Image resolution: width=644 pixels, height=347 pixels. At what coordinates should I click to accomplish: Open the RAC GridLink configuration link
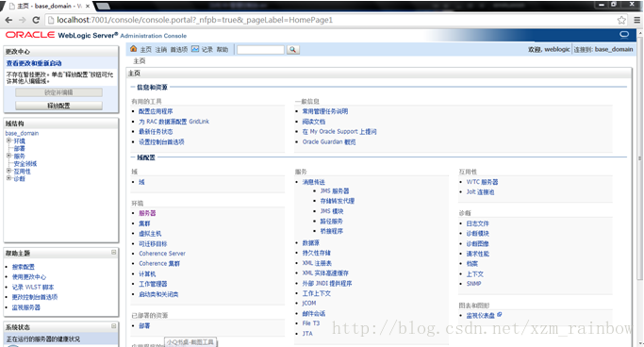click(173, 122)
